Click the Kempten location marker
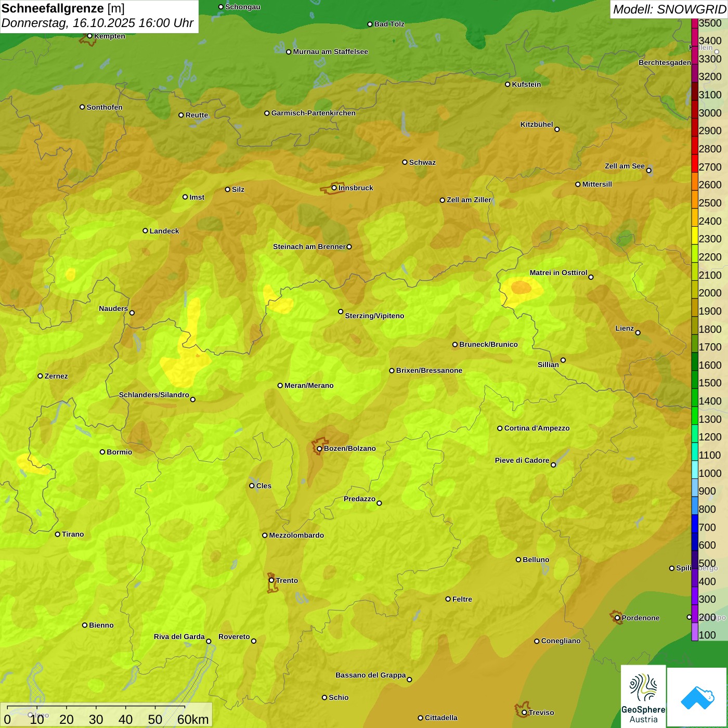The image size is (728, 728). click(x=89, y=36)
